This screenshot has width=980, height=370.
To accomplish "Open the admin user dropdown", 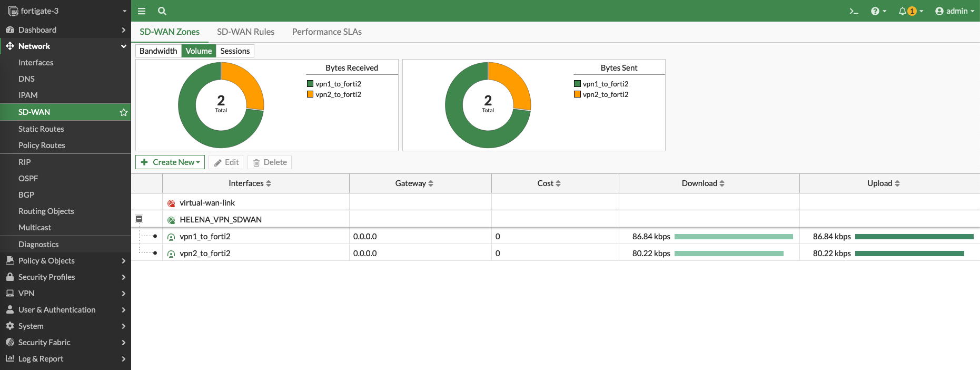I will pyautogui.click(x=954, y=11).
